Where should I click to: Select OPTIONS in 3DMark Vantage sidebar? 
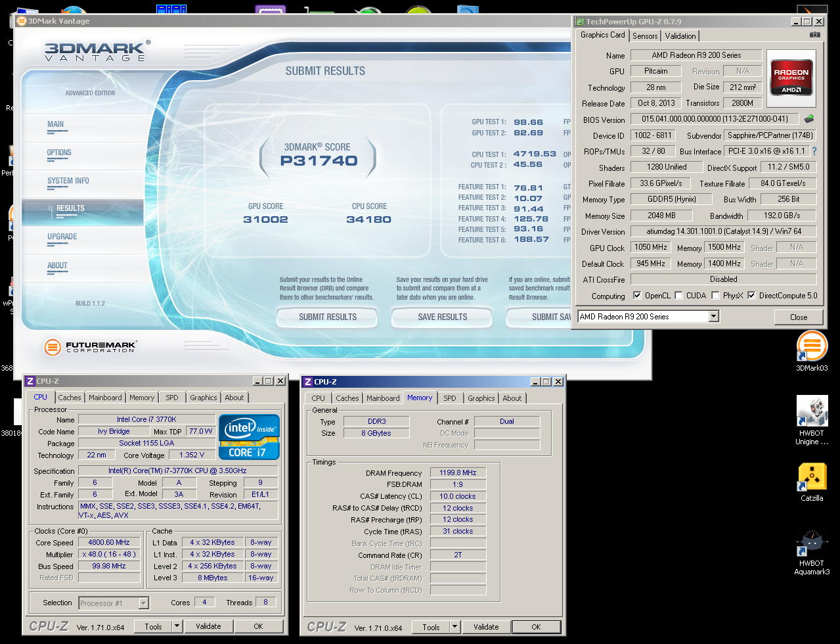click(x=83, y=155)
